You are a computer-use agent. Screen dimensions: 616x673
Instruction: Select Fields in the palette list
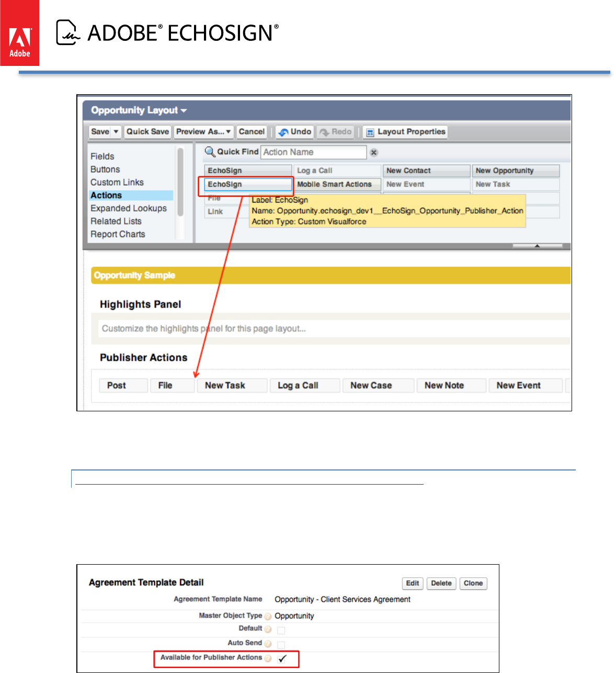coord(102,156)
